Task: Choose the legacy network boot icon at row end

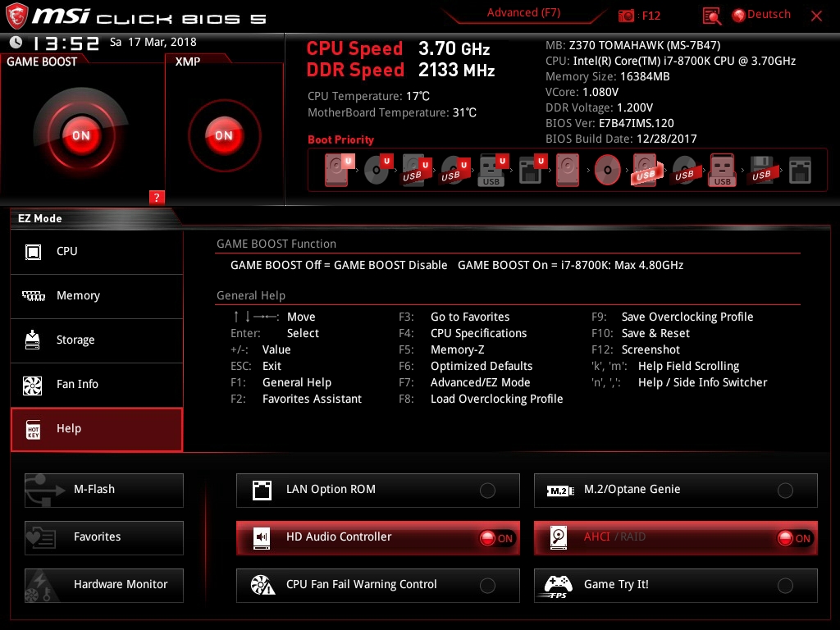Action: click(800, 170)
